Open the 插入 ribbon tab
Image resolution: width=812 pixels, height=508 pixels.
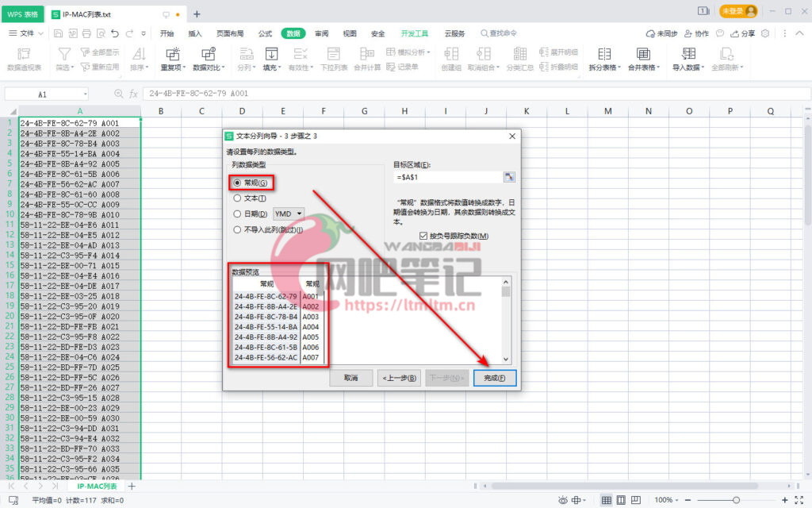(x=195, y=33)
